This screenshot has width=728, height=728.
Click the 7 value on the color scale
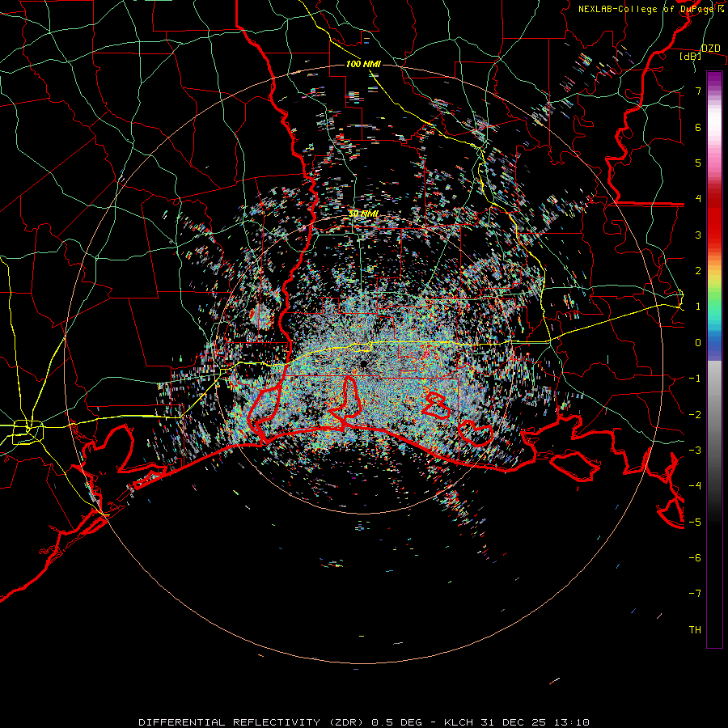click(x=698, y=91)
